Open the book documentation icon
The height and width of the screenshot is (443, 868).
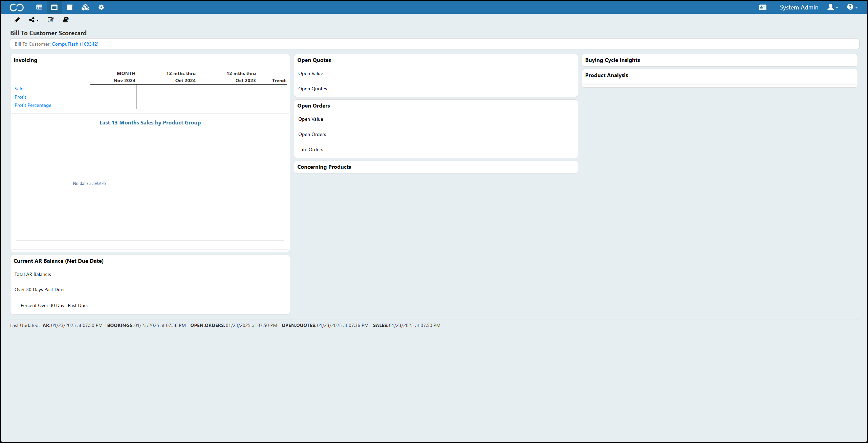tap(66, 20)
